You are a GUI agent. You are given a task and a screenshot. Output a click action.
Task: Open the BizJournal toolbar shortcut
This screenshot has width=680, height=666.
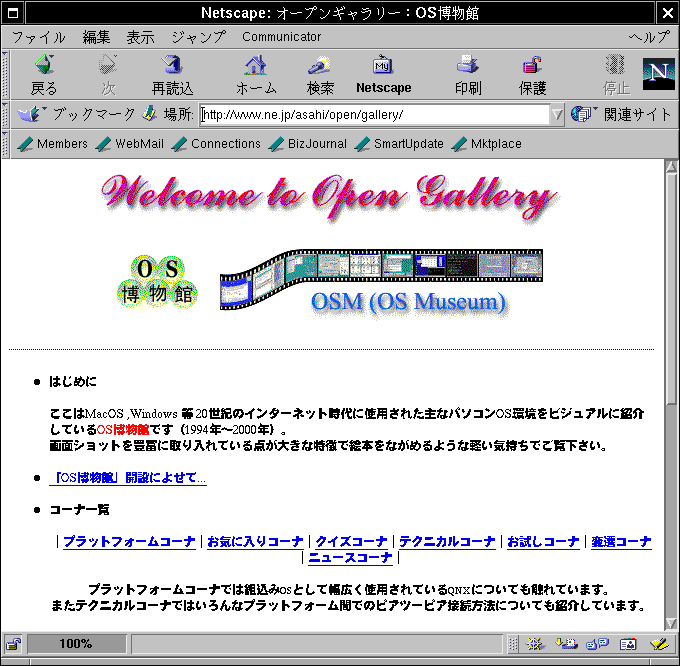click(x=307, y=144)
